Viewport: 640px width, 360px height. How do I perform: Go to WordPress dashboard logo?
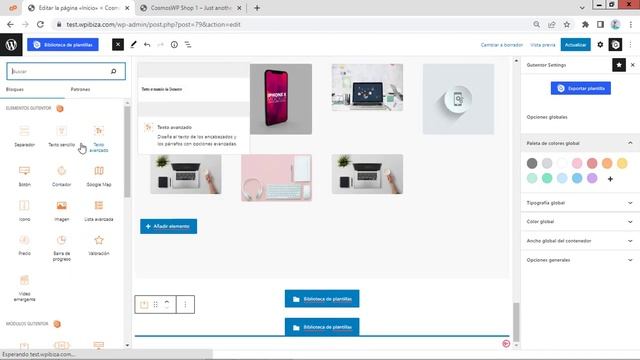coord(11,44)
